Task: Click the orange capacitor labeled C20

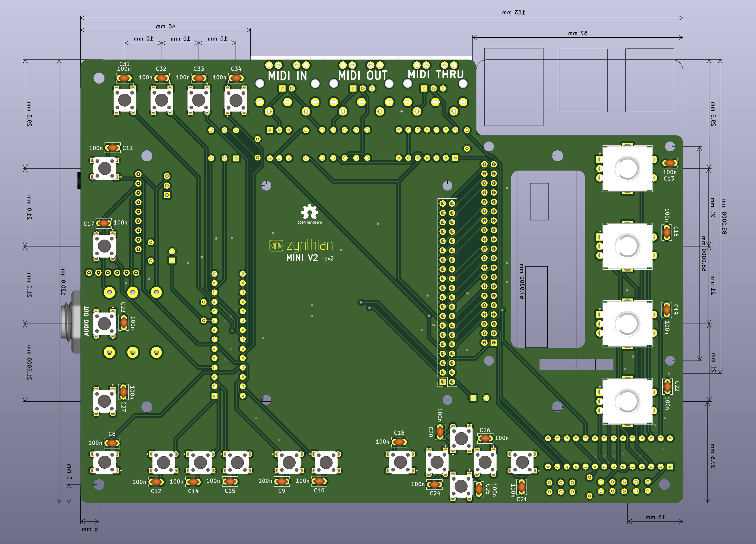Action: click(x=440, y=432)
